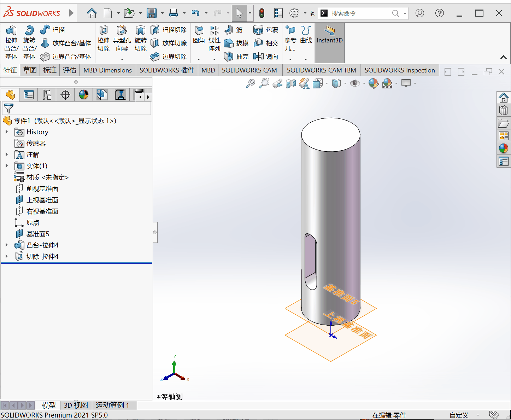The height and width of the screenshot is (420, 511).
Task: Open the SOLIDWORKS CAM tab
Action: [x=249, y=70]
